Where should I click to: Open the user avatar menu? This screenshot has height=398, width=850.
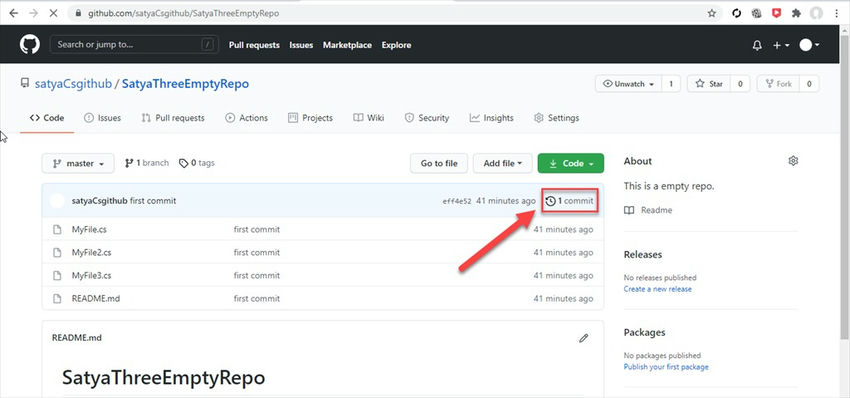point(809,45)
